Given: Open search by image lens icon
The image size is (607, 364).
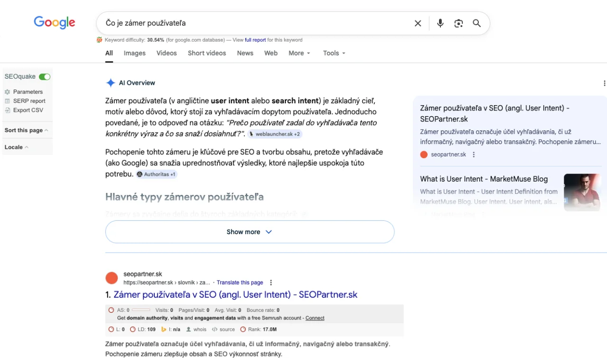Looking at the screenshot, I should coord(458,23).
